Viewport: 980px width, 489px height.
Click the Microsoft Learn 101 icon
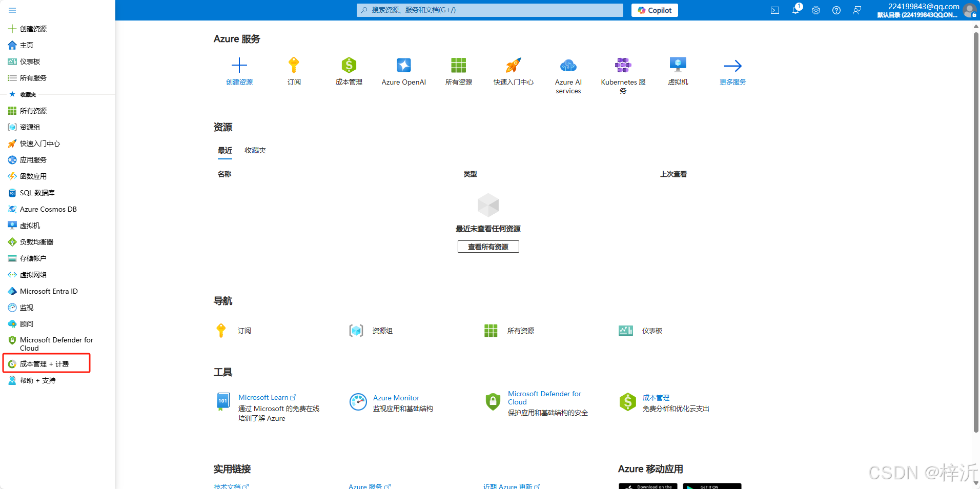(x=223, y=402)
